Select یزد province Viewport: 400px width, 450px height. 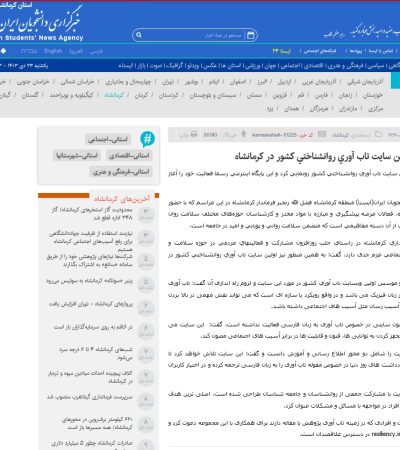270,109
